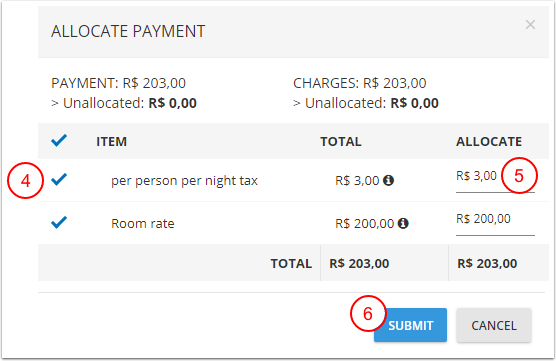Click the CHARGES: R$ 203,00 summary text

click(360, 83)
